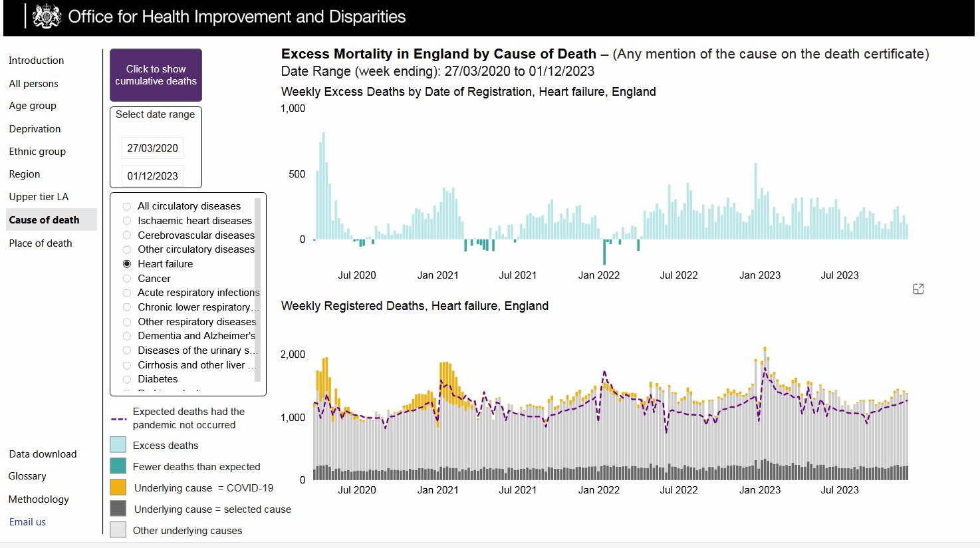Click the royal coat of arms logo
The width and height of the screenshot is (980, 548).
(47, 17)
